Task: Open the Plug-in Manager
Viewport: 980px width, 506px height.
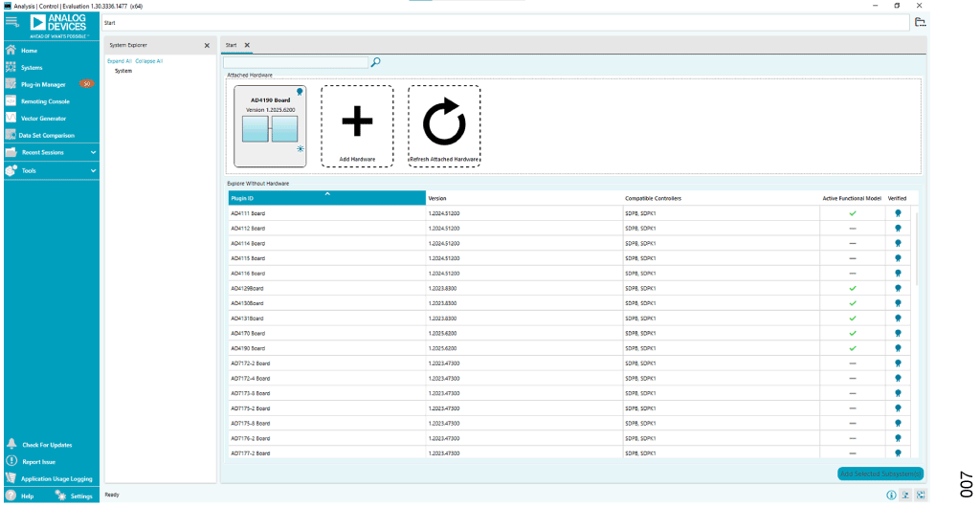Action: click(x=43, y=84)
